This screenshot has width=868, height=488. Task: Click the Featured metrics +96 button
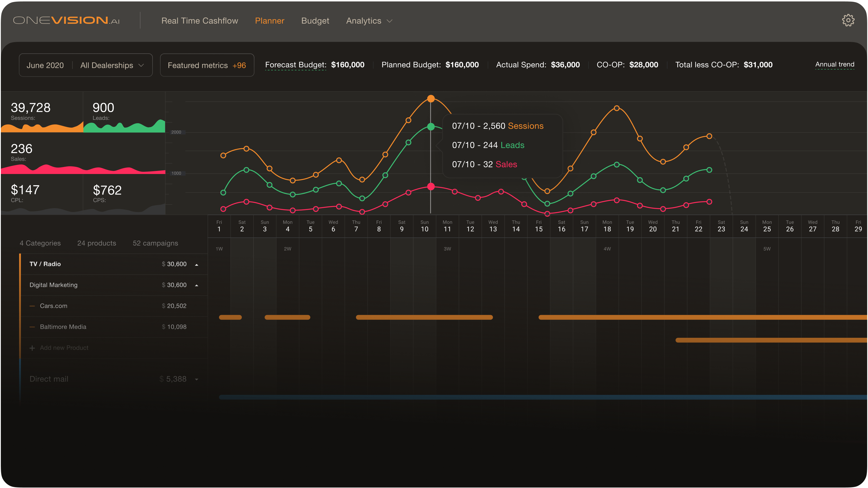pyautogui.click(x=207, y=65)
